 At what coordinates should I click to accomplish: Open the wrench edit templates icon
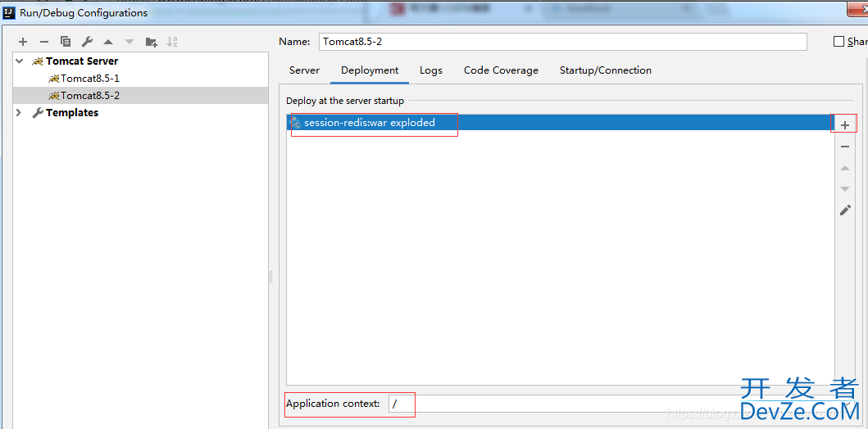[x=87, y=42]
